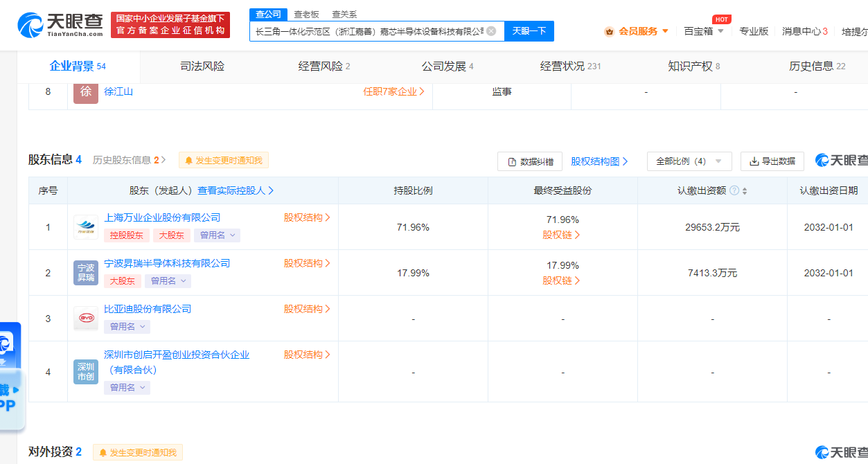Click the 控股股东 tag
The width and height of the screenshot is (868, 464).
click(127, 235)
